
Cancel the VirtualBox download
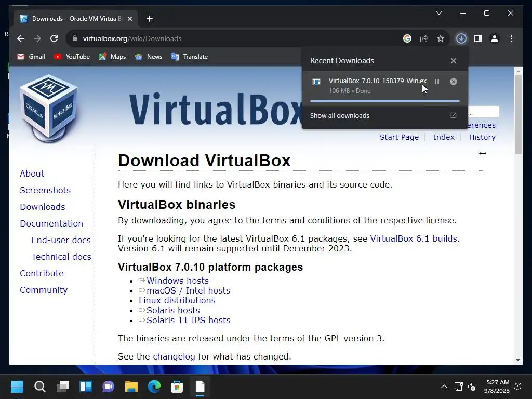click(x=453, y=82)
